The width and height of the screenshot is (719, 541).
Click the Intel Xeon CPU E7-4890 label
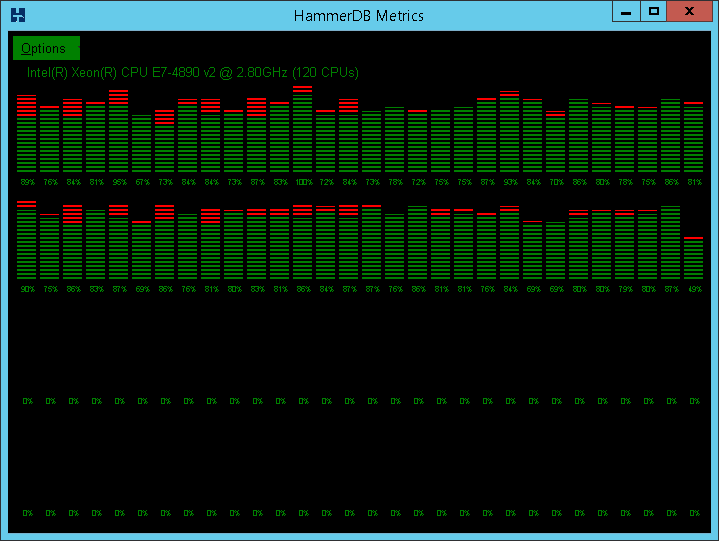click(x=193, y=72)
